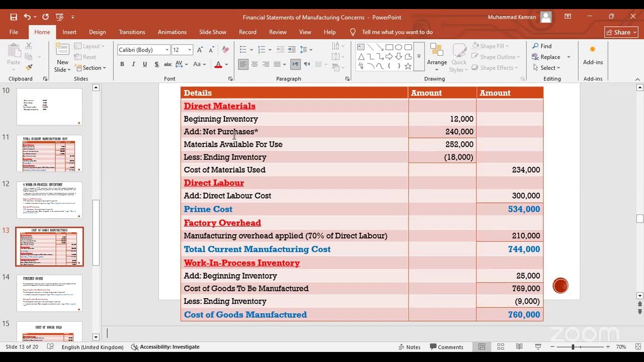The image size is (644, 362).
Task: Open the Add-ins pane
Action: pos(593,55)
